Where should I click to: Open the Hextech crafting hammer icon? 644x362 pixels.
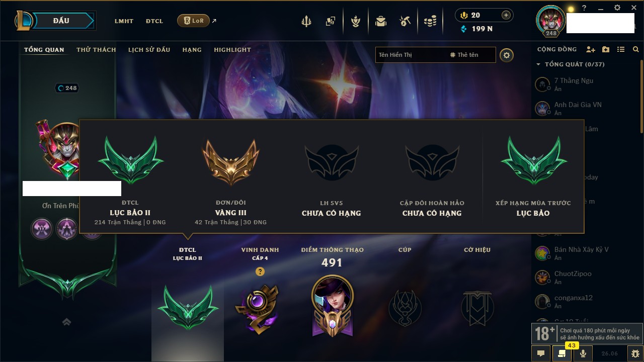click(405, 21)
